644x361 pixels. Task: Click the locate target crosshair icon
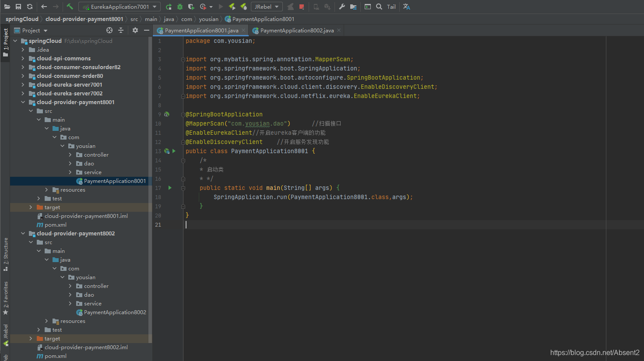point(109,30)
